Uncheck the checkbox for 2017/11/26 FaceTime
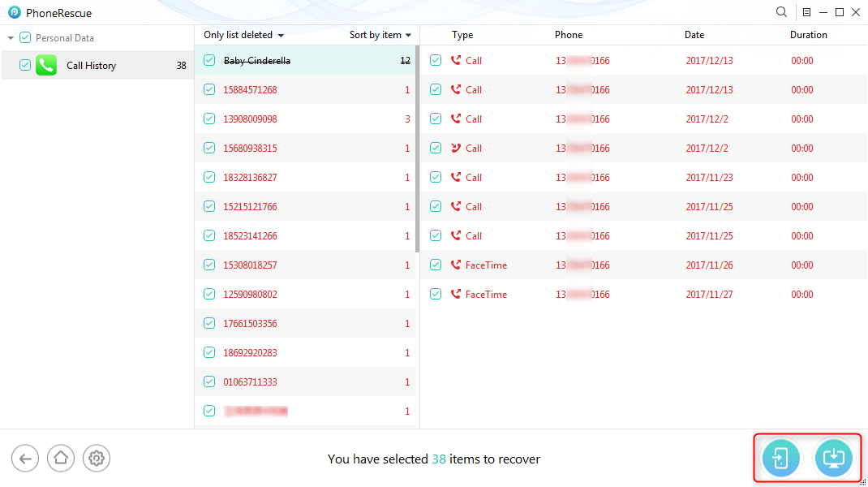 [x=436, y=265]
